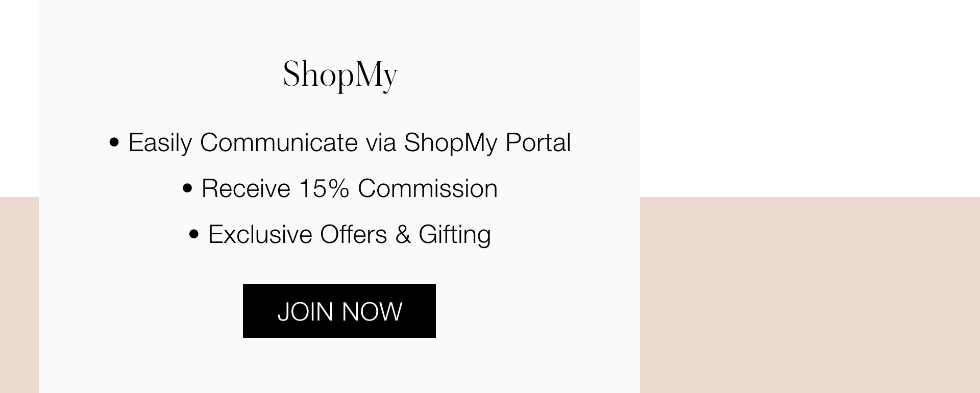Click the word Portal in first bullet
This screenshot has height=393, width=980.
click(x=537, y=142)
